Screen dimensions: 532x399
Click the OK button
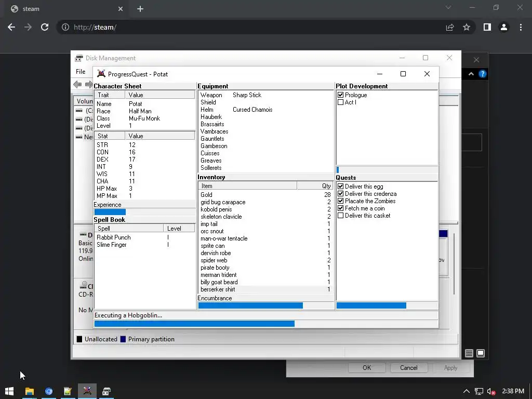coord(367,368)
